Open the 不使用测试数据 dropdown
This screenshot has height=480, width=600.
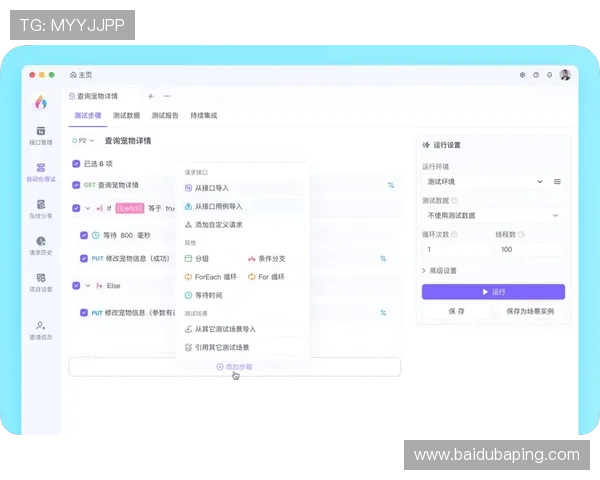pyautogui.click(x=493, y=216)
